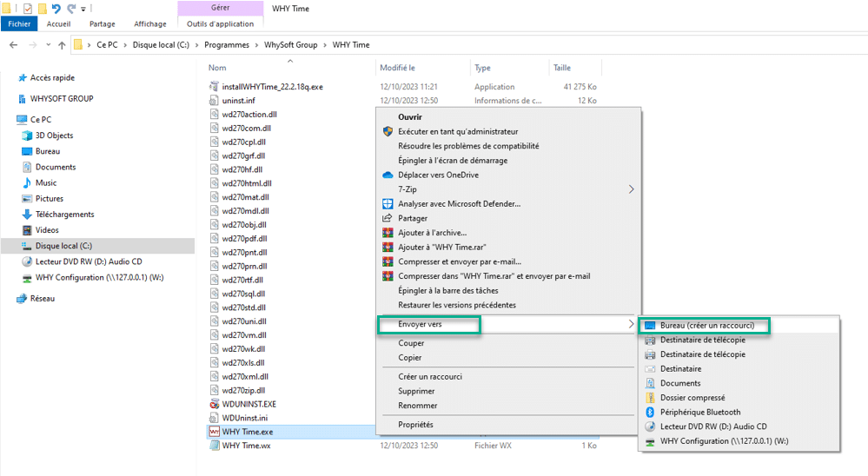The height and width of the screenshot is (476, 868).
Task: Click the Undo icon in the title bar
Action: (56, 9)
